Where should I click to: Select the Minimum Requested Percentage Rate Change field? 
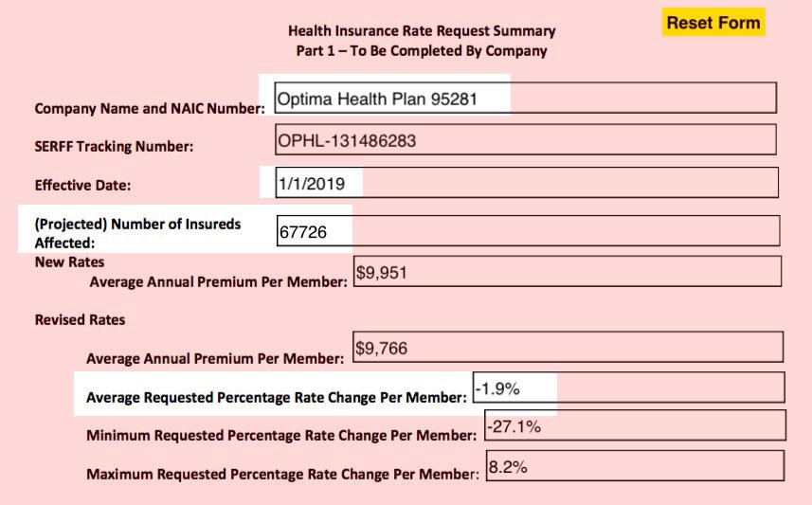tap(634, 425)
